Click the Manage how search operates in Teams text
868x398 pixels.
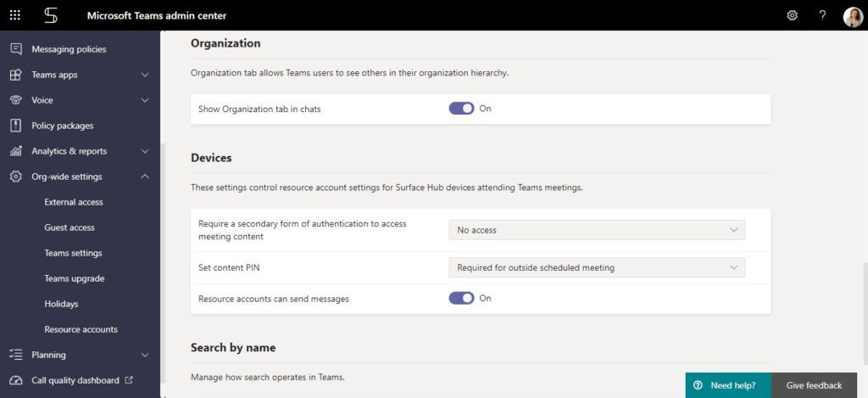coord(267,378)
